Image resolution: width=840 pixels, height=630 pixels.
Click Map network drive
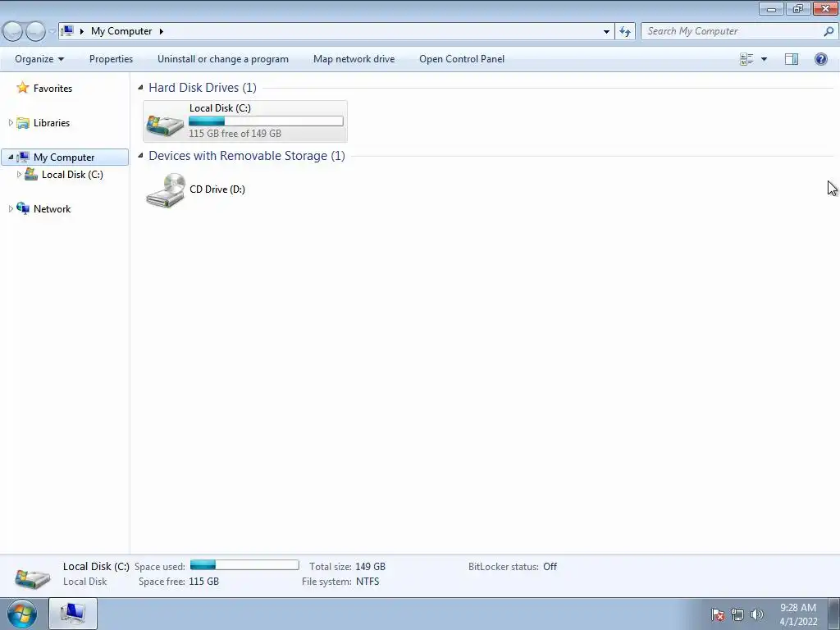tap(354, 59)
